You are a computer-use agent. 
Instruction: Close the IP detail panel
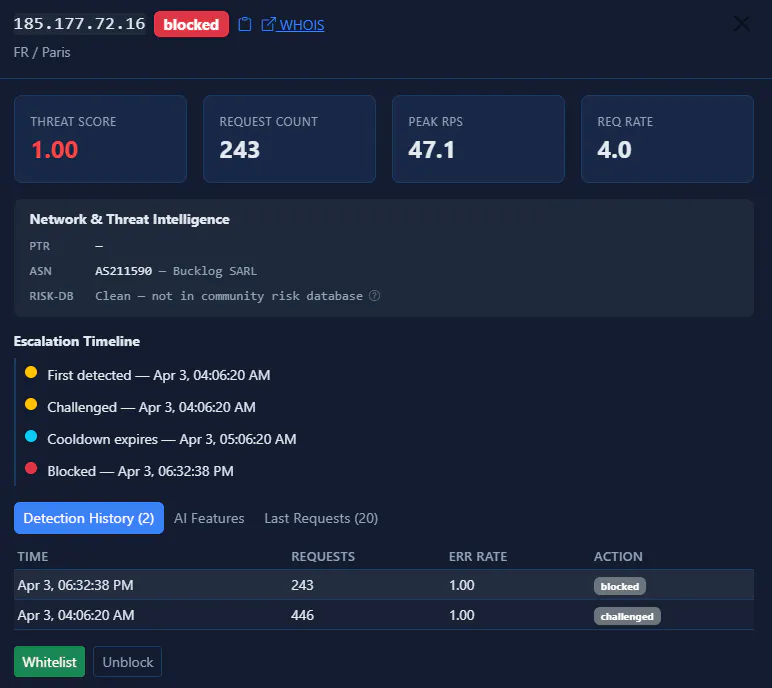click(741, 24)
